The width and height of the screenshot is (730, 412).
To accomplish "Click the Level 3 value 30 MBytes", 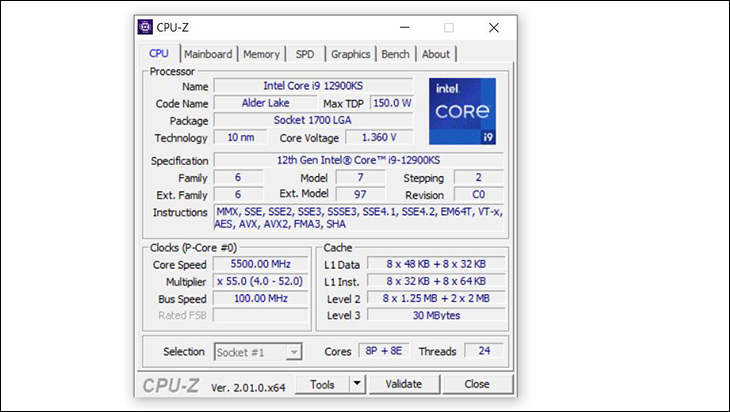I will 436,315.
